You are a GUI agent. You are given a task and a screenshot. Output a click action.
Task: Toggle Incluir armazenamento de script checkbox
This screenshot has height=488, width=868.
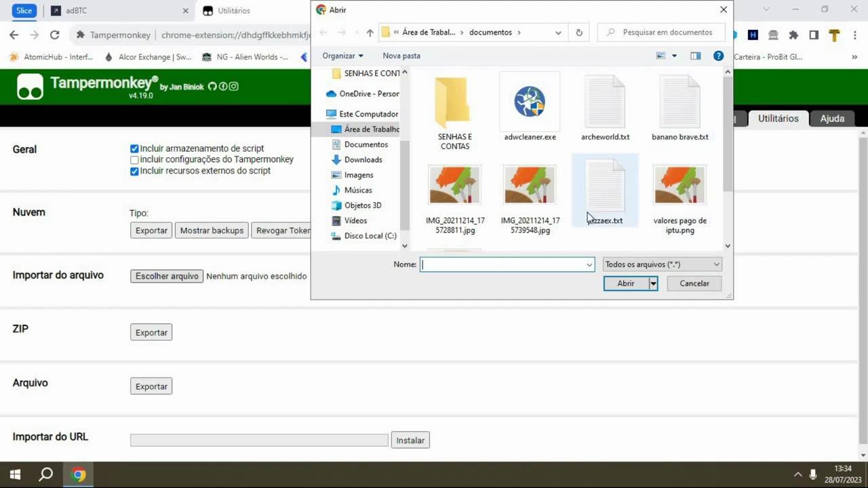(134, 148)
